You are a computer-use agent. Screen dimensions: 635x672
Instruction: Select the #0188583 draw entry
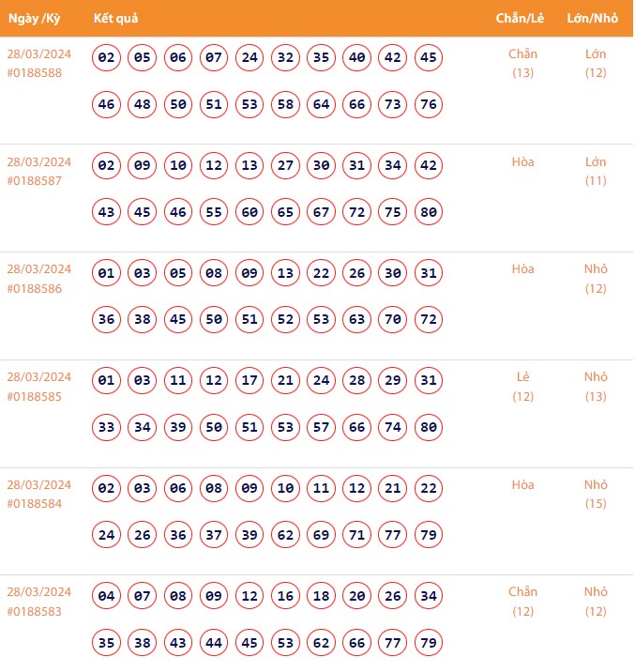[34, 612]
